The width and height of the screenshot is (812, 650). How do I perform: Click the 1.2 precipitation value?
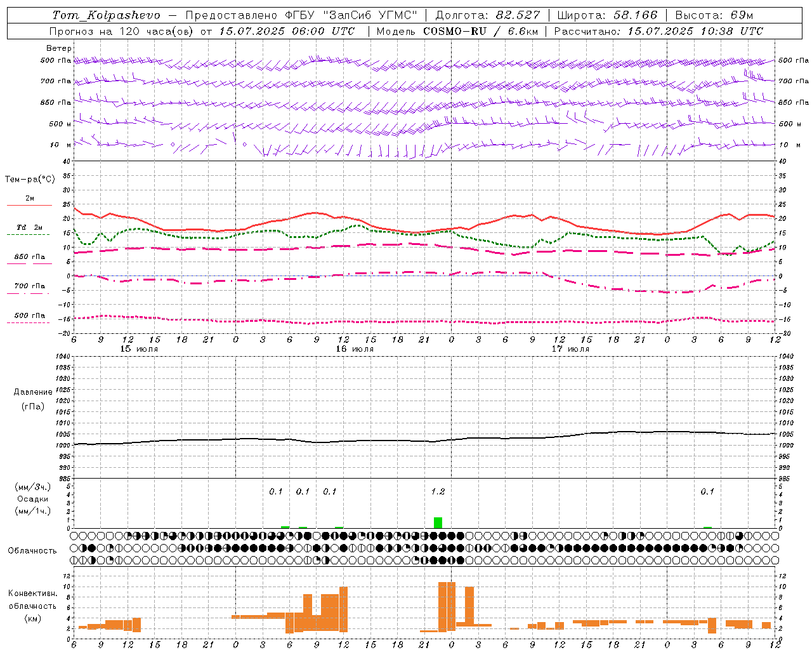click(x=438, y=491)
